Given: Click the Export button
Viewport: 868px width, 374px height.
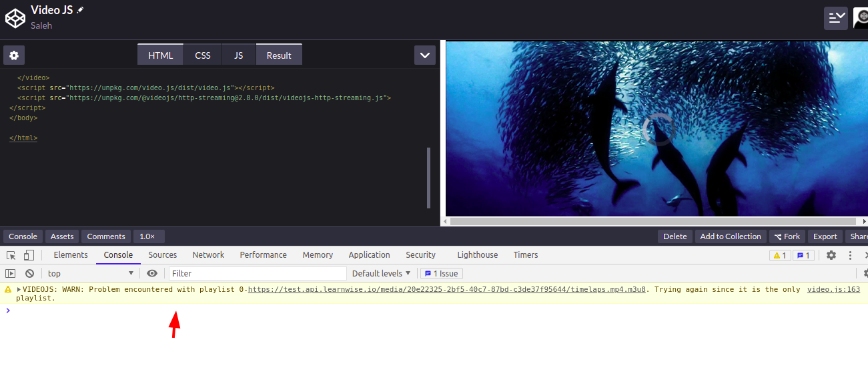Looking at the screenshot, I should click(825, 236).
